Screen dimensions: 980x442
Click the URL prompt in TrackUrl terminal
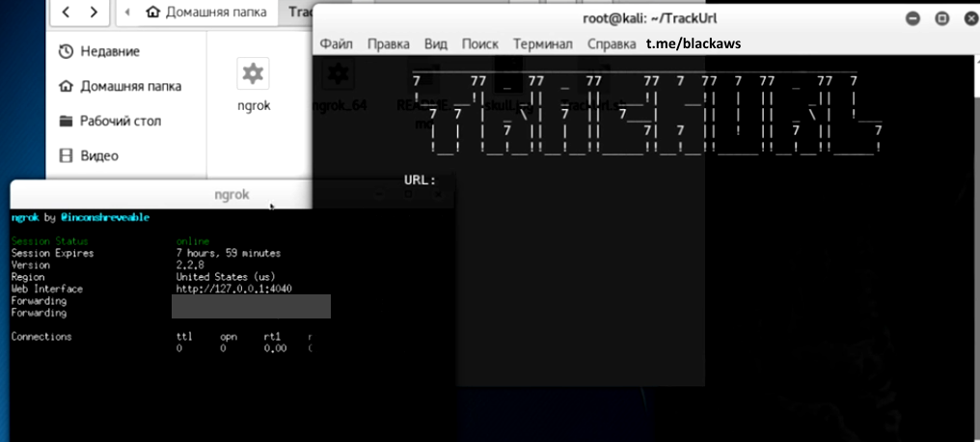coord(420,180)
